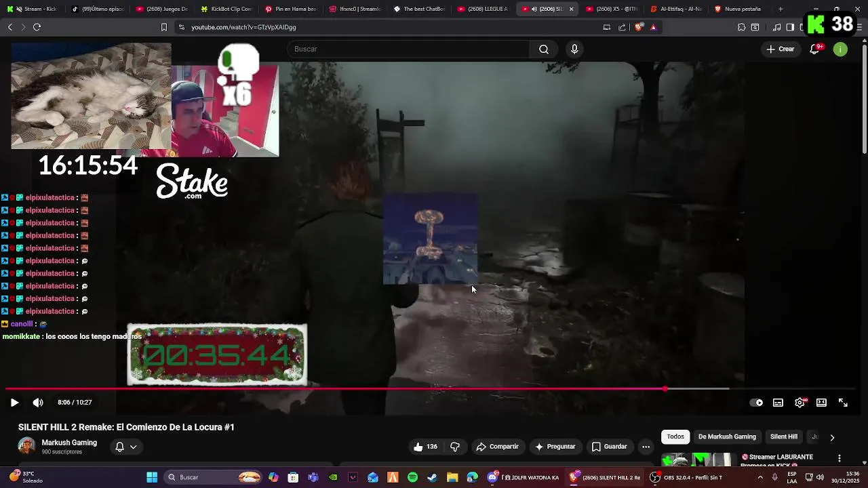Go back to the previous browser page
This screenshot has width=868, height=488.
[x=9, y=27]
